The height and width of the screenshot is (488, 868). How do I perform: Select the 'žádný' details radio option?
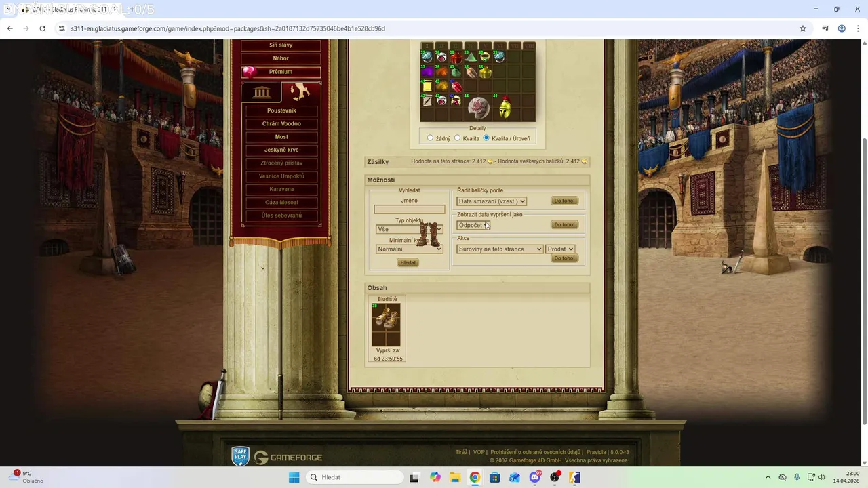pyautogui.click(x=430, y=138)
